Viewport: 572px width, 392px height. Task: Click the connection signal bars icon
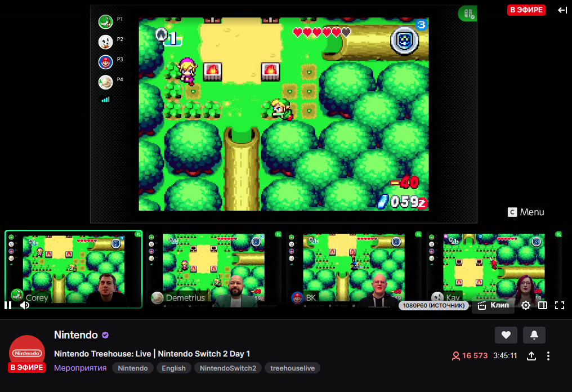coord(105,99)
